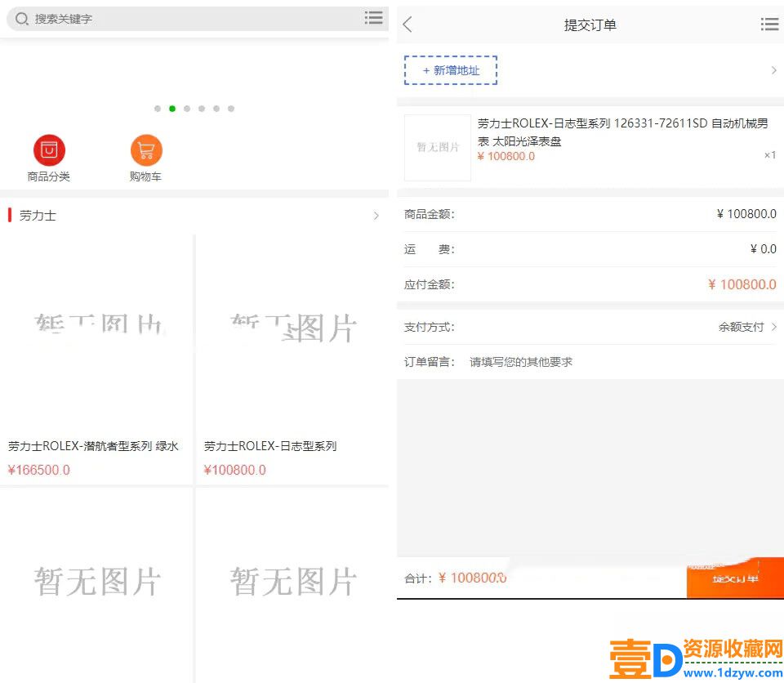Open the bottom-left 暂无图片 product card
Screen dimensions: 784x683
click(x=96, y=586)
